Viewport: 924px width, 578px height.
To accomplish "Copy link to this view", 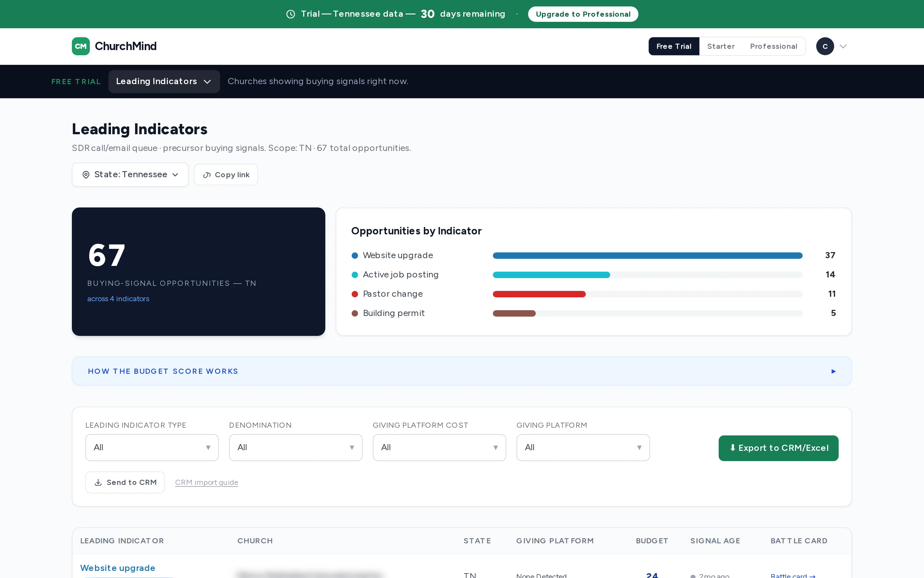I will [226, 175].
